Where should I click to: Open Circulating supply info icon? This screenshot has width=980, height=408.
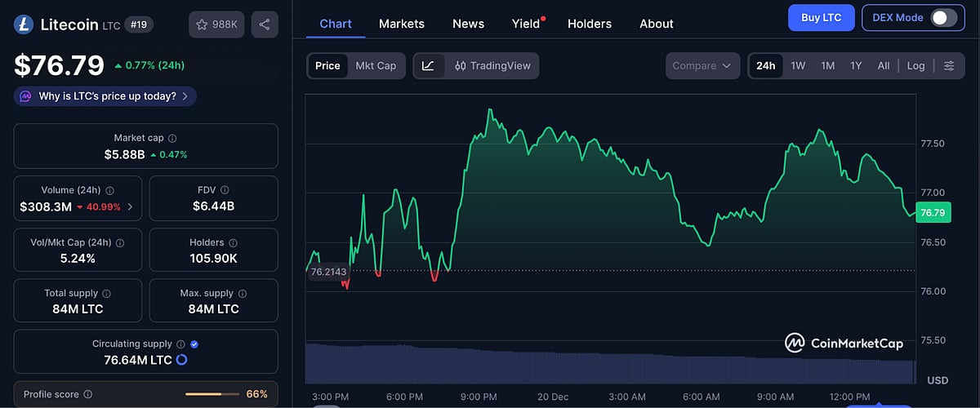pyautogui.click(x=180, y=344)
